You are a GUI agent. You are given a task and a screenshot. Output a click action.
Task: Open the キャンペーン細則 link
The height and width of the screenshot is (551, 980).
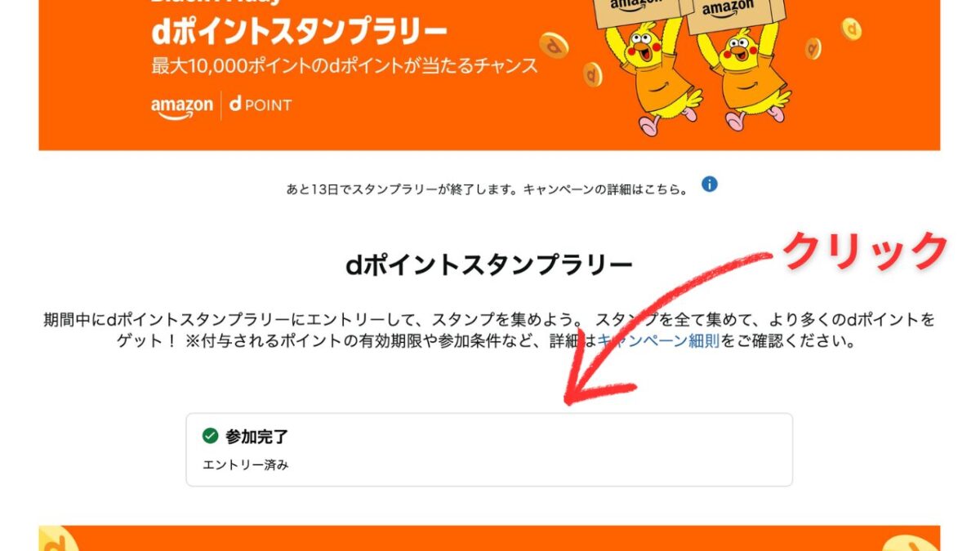[658, 341]
